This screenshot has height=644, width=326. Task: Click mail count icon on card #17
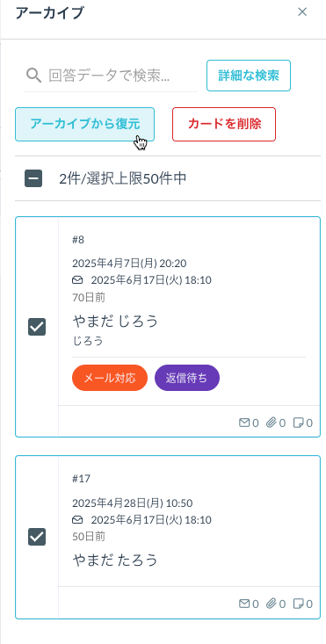pyautogui.click(x=244, y=604)
